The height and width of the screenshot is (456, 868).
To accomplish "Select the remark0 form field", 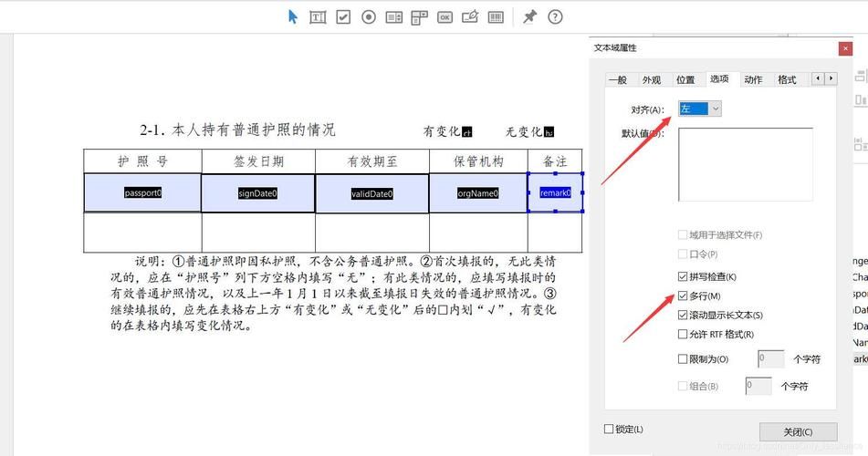I will tap(555, 192).
